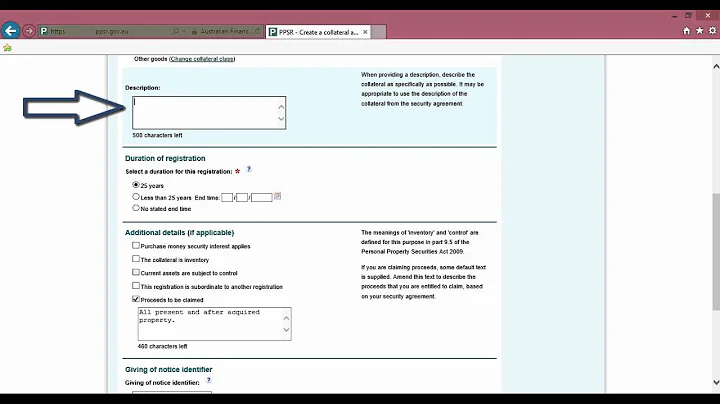
Task: Click the Giving of notice identifier heading
Action: 169,370
